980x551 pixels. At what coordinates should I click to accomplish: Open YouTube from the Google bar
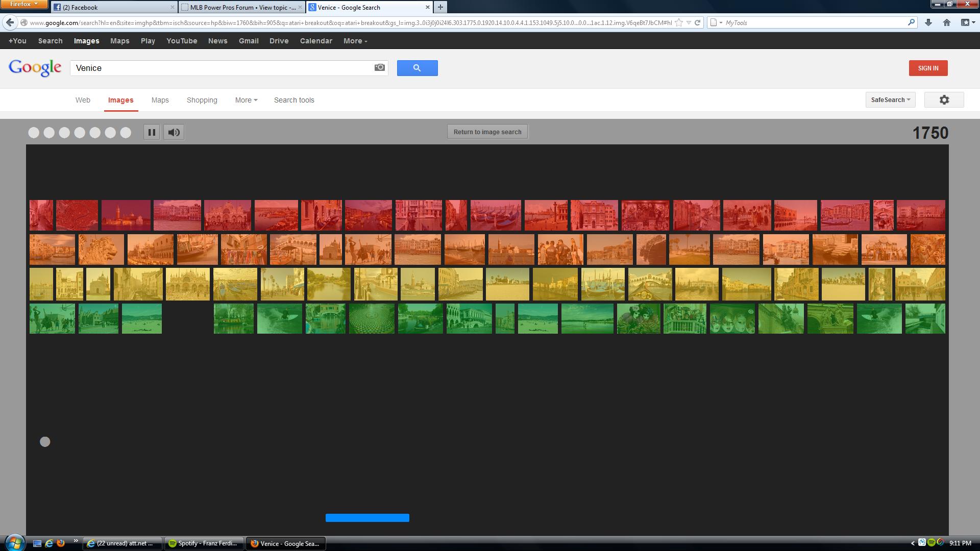[182, 41]
